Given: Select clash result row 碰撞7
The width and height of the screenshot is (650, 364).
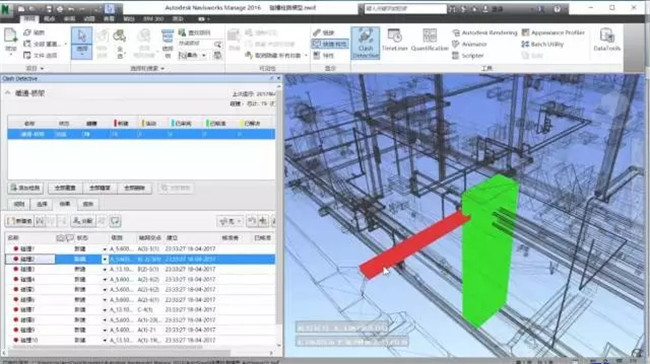Looking at the screenshot, I should click(139, 310).
